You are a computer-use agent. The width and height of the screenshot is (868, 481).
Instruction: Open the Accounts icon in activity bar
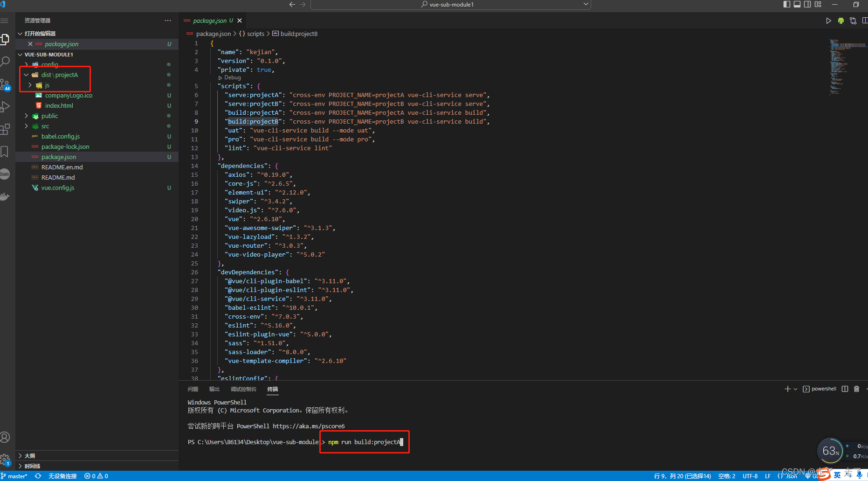coord(5,437)
